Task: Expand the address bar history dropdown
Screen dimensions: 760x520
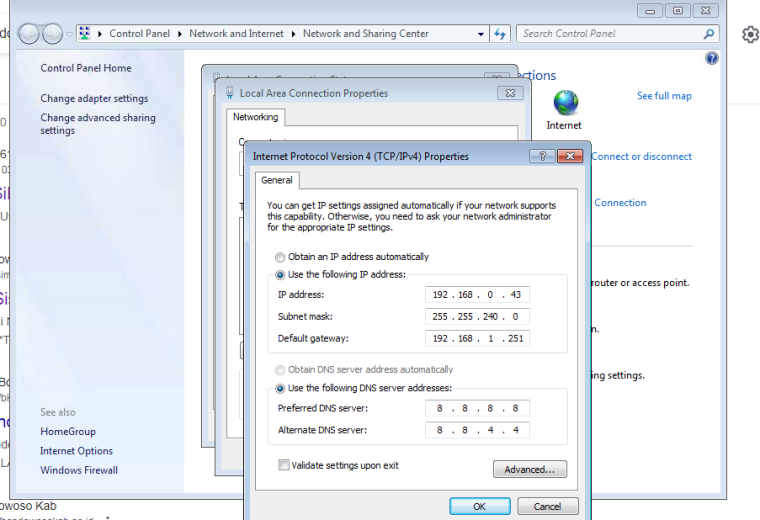Action: pyautogui.click(x=480, y=34)
